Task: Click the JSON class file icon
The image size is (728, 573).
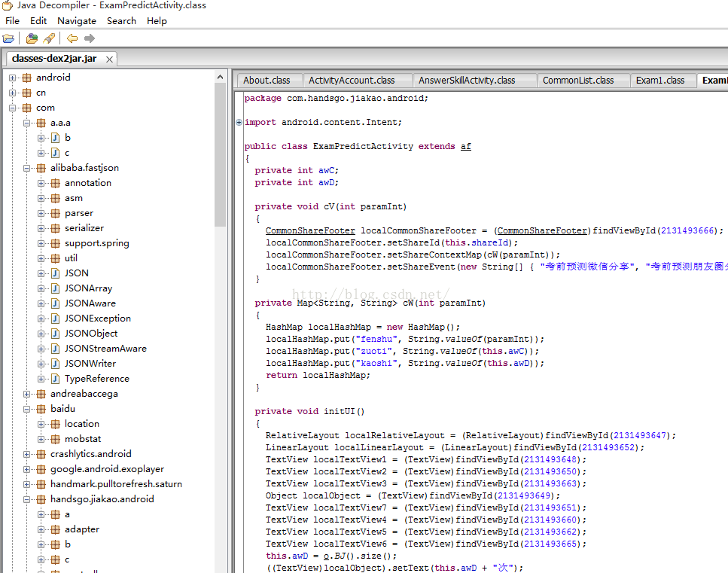Action: click(x=55, y=273)
